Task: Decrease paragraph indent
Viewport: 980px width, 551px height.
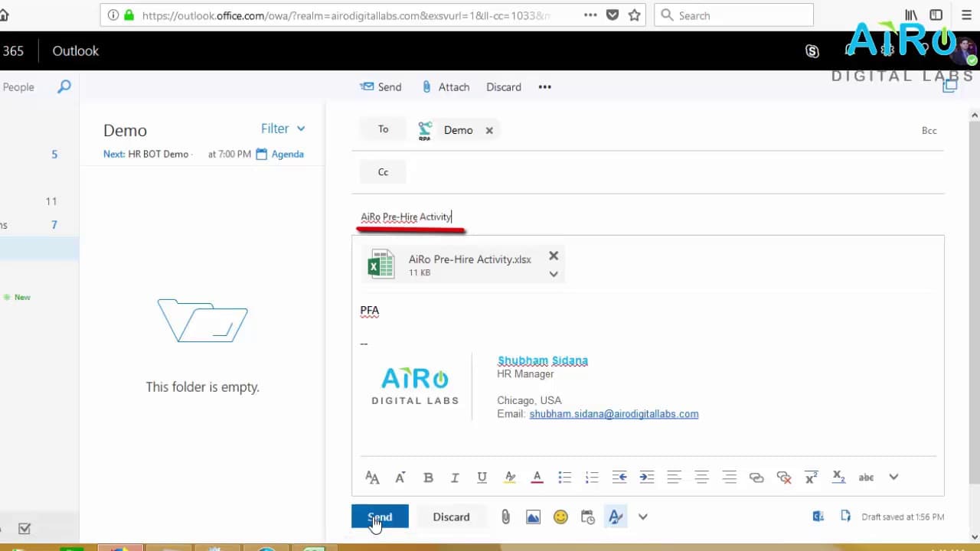Action: coord(619,478)
